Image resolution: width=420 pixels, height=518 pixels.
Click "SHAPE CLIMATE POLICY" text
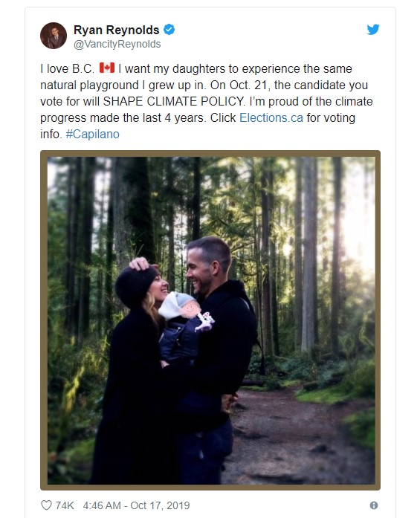pyautogui.click(x=174, y=101)
